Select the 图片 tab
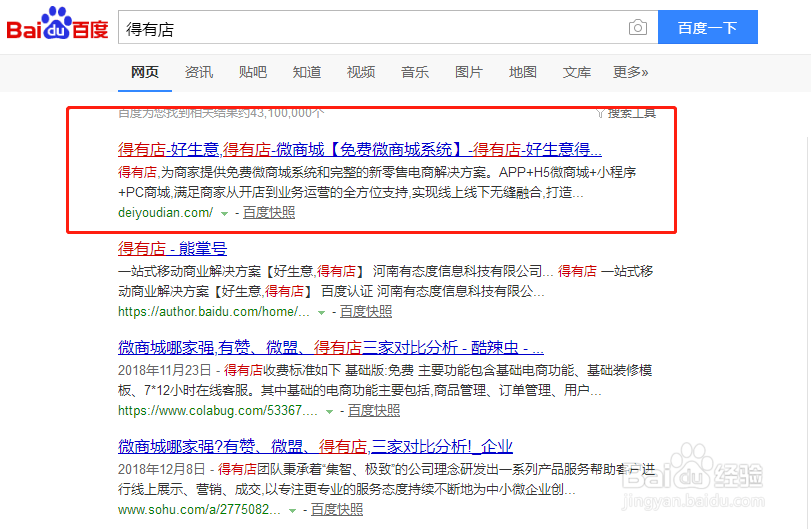This screenshot has height=529, width=811. 469,72
